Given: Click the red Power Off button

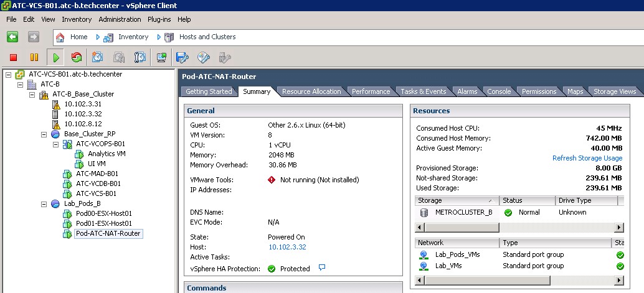Looking at the screenshot, I should [13, 57].
